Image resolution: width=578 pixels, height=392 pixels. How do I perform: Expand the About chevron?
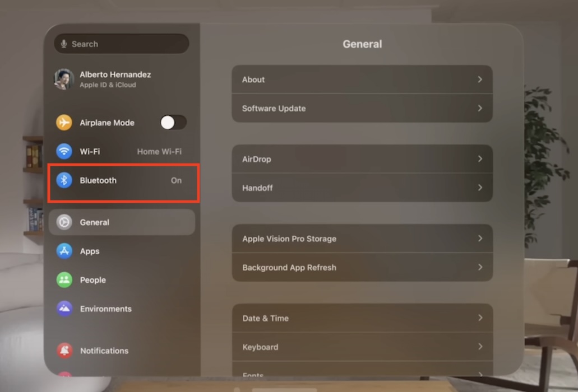(480, 80)
